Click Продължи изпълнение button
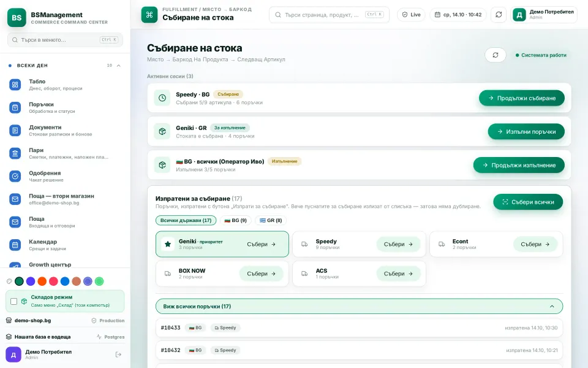The height and width of the screenshot is (368, 588). click(519, 165)
